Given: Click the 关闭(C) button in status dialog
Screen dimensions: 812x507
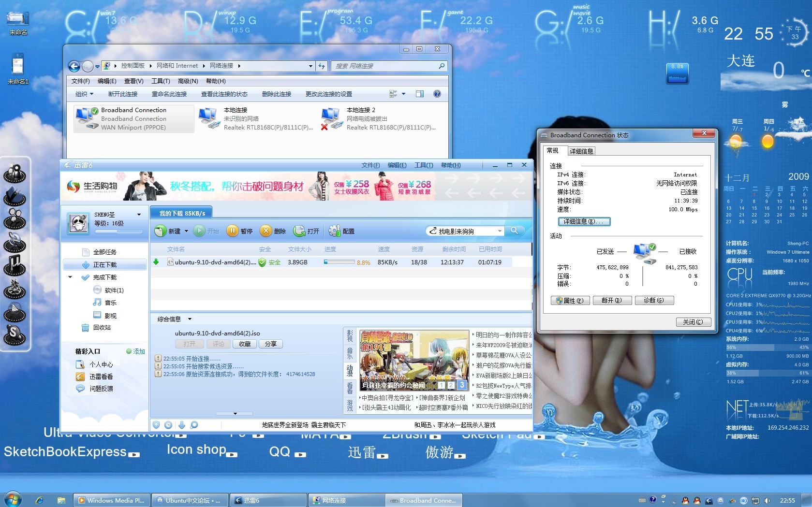Looking at the screenshot, I should (693, 322).
